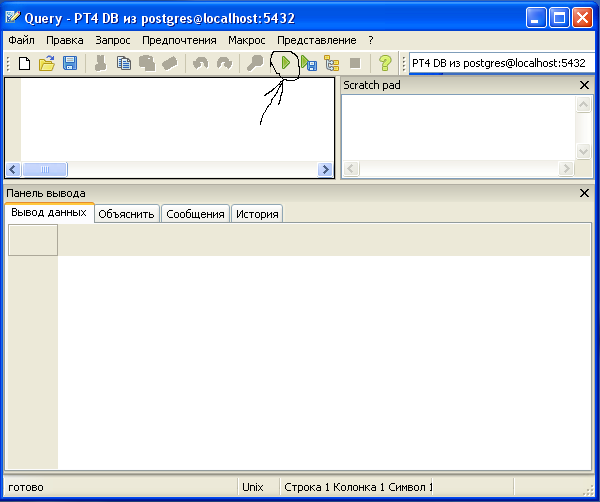Open the Макрос menu
600x502 pixels.
coord(247,40)
